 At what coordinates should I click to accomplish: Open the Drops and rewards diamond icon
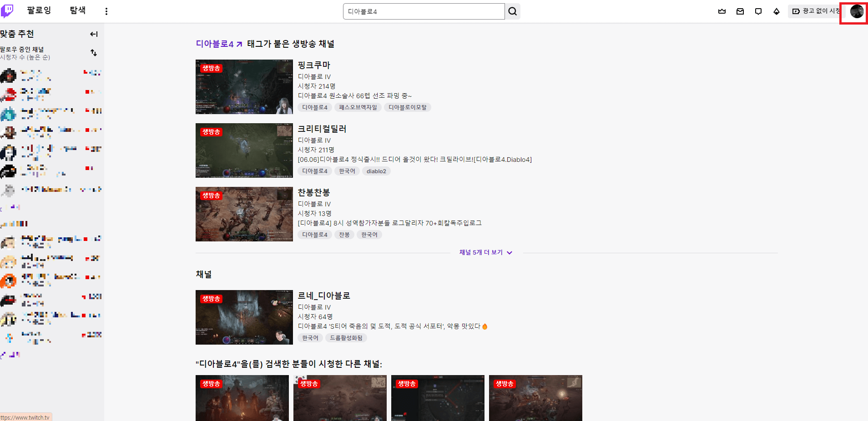777,11
